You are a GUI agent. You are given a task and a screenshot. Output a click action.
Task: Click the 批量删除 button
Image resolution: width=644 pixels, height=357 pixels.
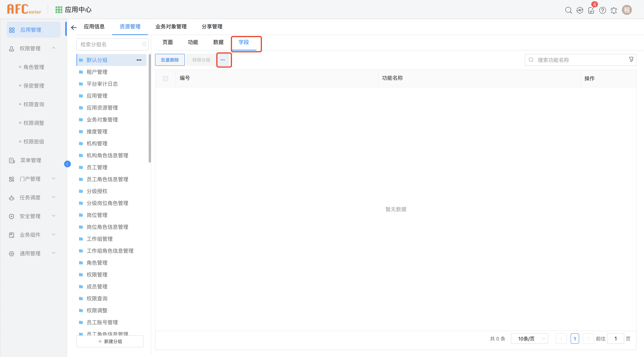(170, 60)
